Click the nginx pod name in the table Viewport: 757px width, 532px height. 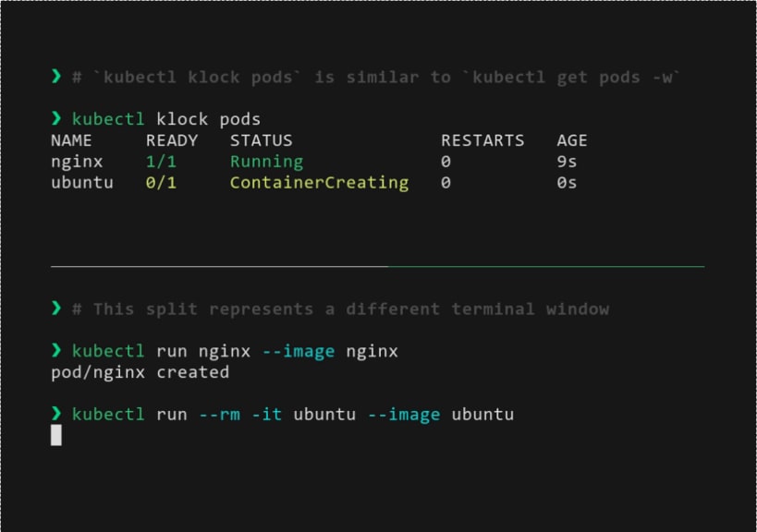77,162
